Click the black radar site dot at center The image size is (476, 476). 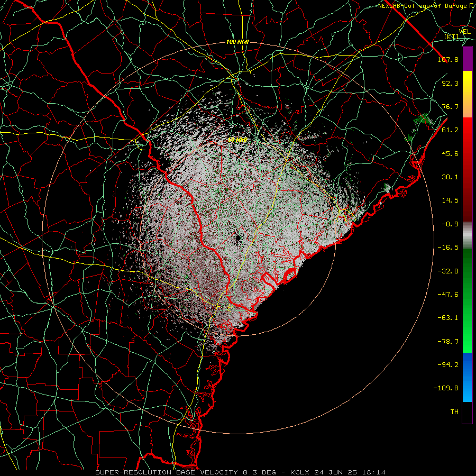[237, 239]
